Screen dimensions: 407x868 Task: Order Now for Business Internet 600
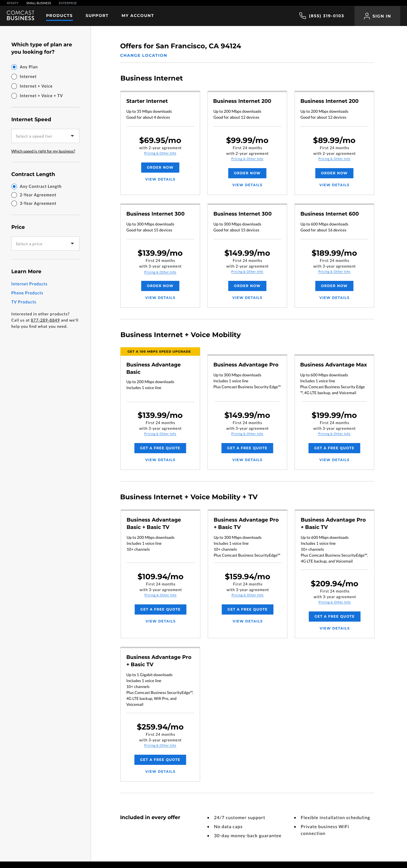click(334, 286)
